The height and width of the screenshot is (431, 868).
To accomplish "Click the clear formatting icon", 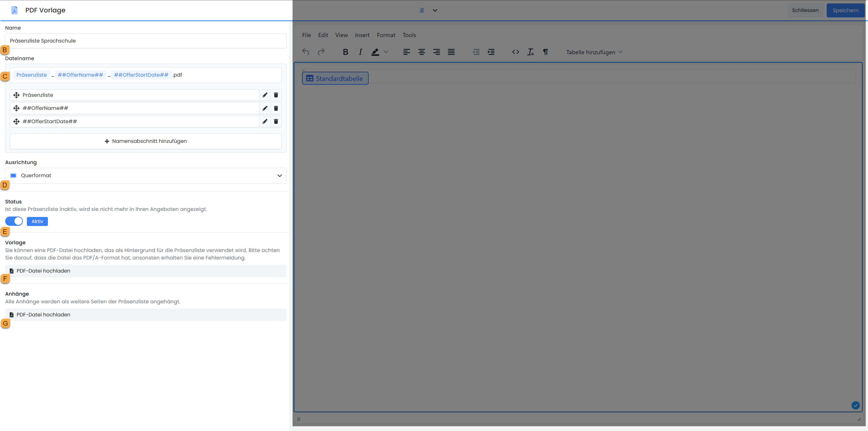I will 530,52.
